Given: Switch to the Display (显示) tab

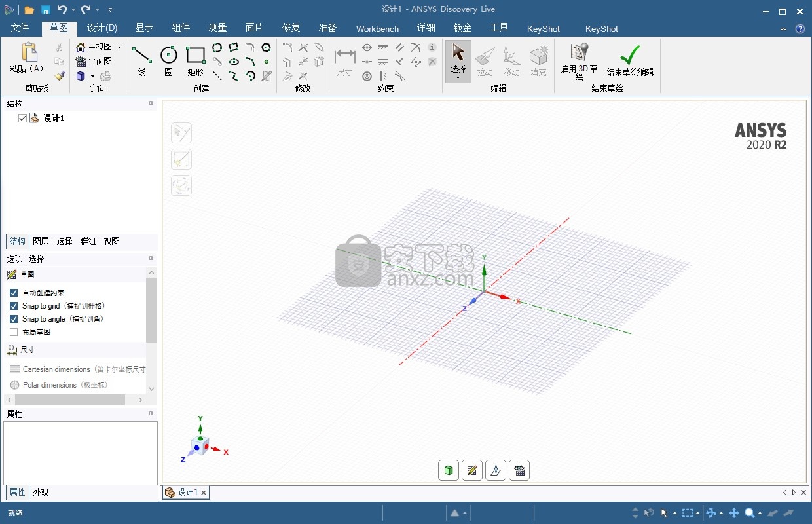Looking at the screenshot, I should point(144,28).
